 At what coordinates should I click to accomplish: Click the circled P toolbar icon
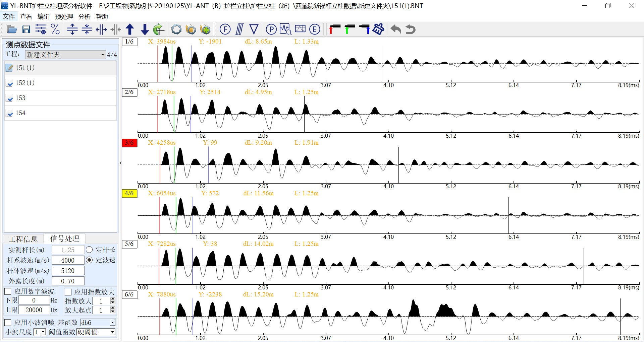(271, 29)
